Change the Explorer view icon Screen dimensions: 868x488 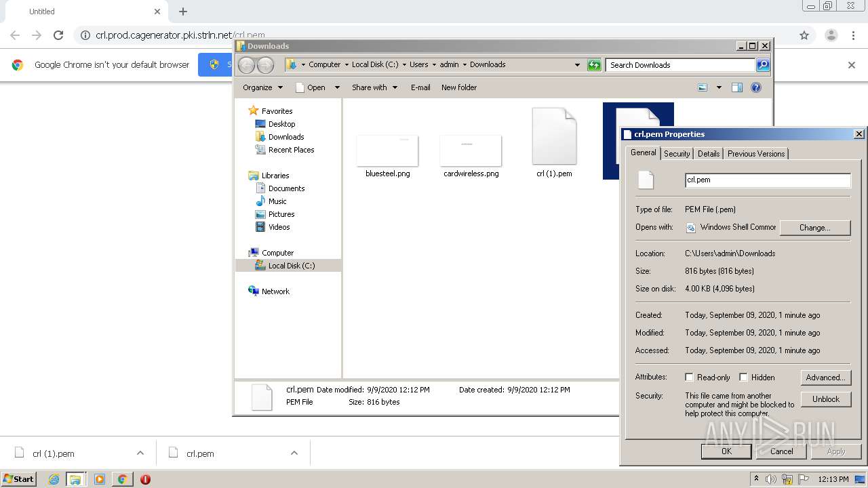(x=703, y=87)
